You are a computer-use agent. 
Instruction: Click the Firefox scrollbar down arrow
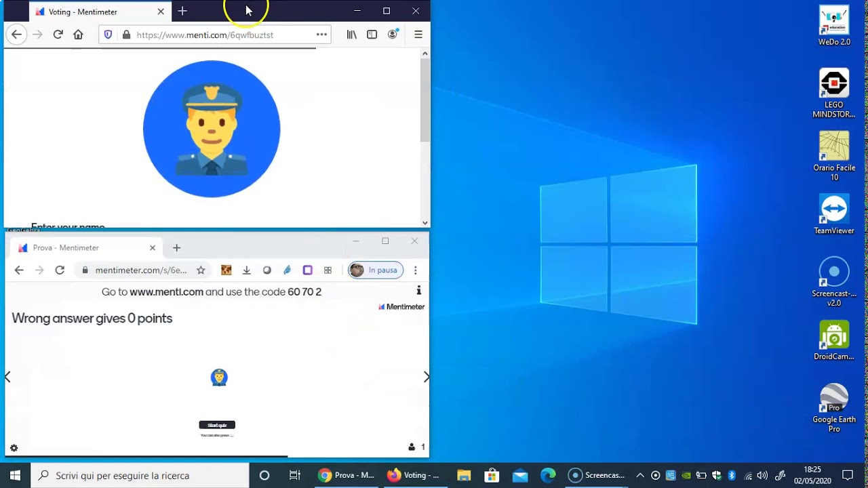click(x=425, y=222)
